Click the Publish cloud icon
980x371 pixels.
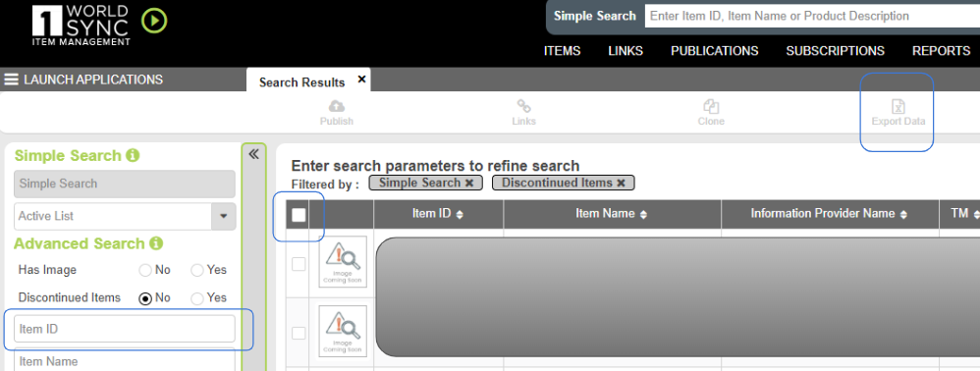[x=337, y=106]
